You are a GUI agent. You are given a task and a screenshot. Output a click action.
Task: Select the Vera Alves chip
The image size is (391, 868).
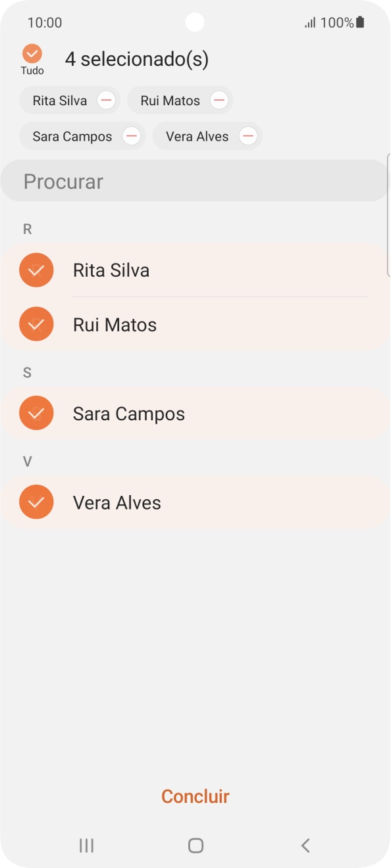(197, 136)
